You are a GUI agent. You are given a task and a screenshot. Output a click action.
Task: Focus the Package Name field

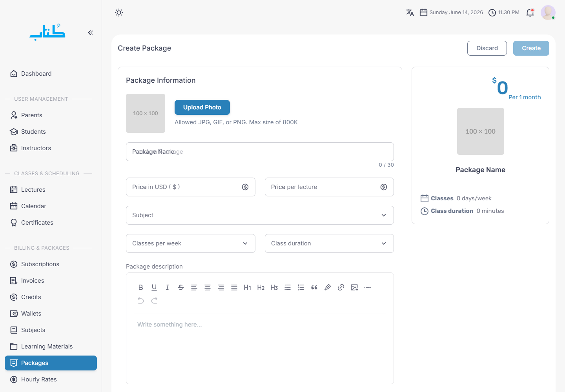tap(260, 152)
